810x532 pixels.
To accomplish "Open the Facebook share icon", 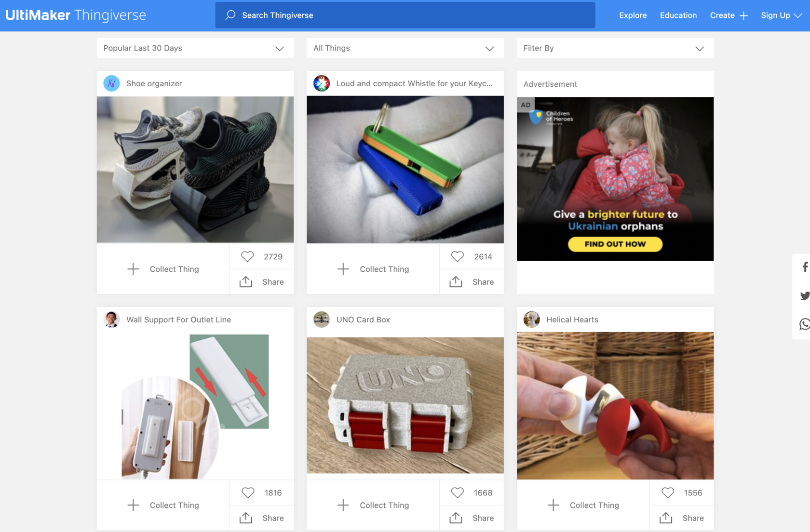I will tap(804, 267).
